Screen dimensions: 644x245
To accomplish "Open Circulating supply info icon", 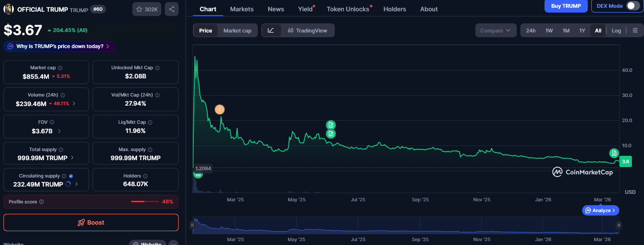I will pos(64,176).
